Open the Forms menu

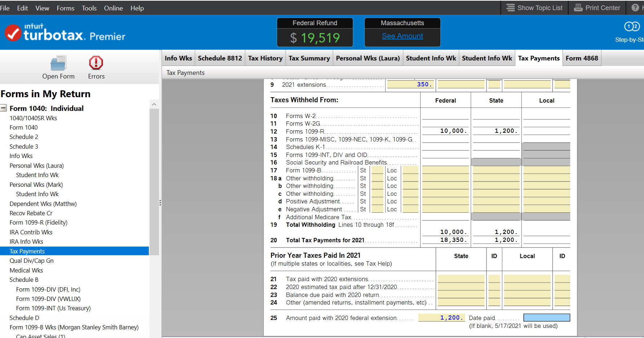coord(65,8)
